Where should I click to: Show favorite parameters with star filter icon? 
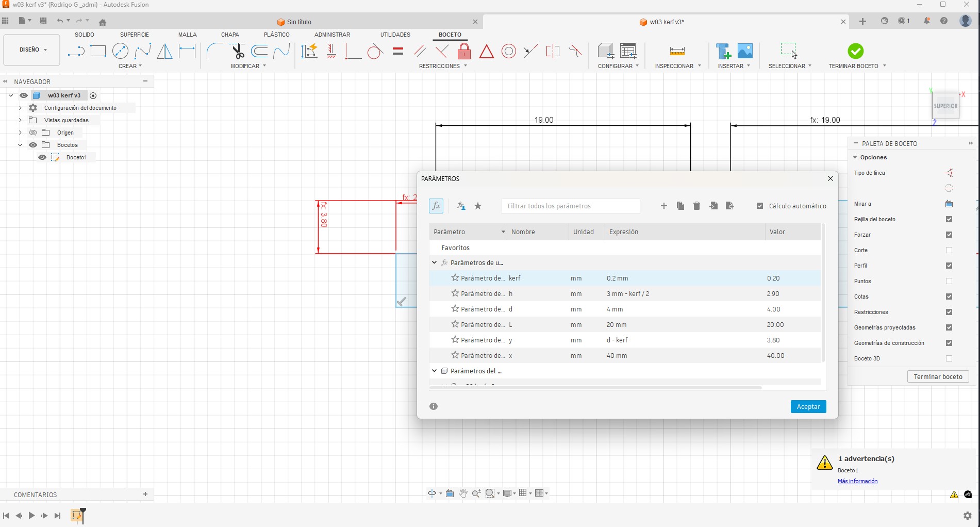[478, 206]
